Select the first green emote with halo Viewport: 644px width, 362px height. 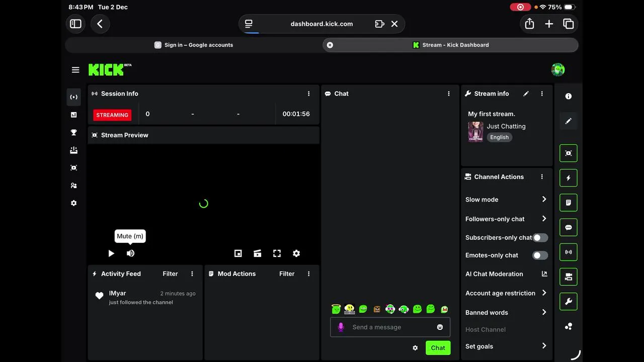coord(336,309)
